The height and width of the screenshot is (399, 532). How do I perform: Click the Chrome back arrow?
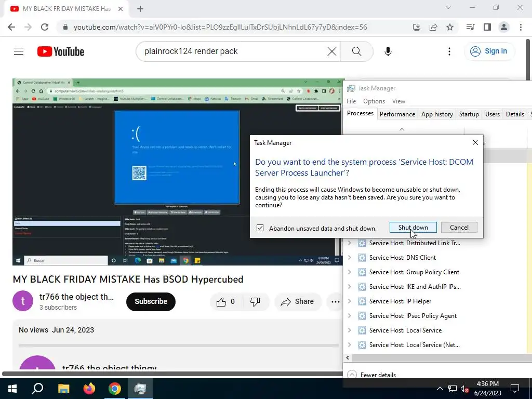[x=11, y=27]
